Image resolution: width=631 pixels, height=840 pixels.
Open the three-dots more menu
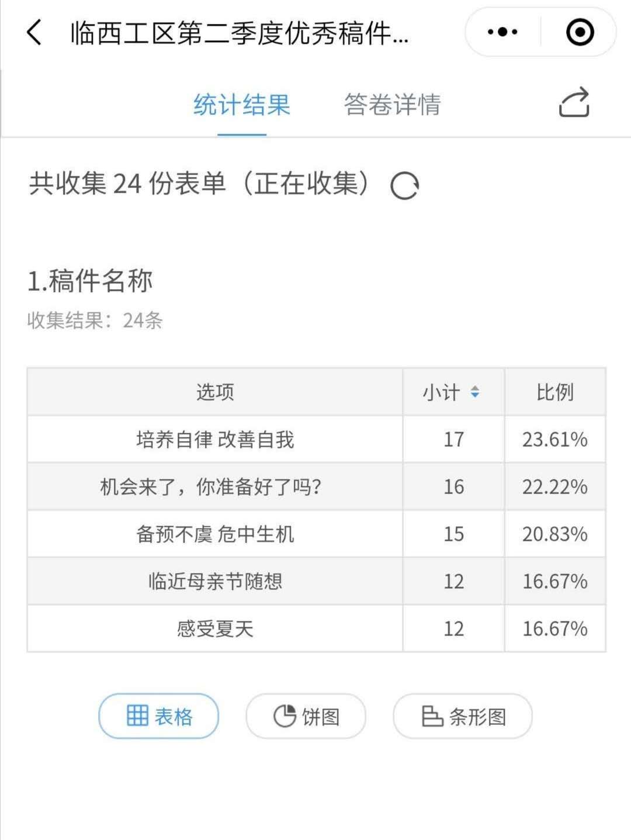tap(502, 32)
